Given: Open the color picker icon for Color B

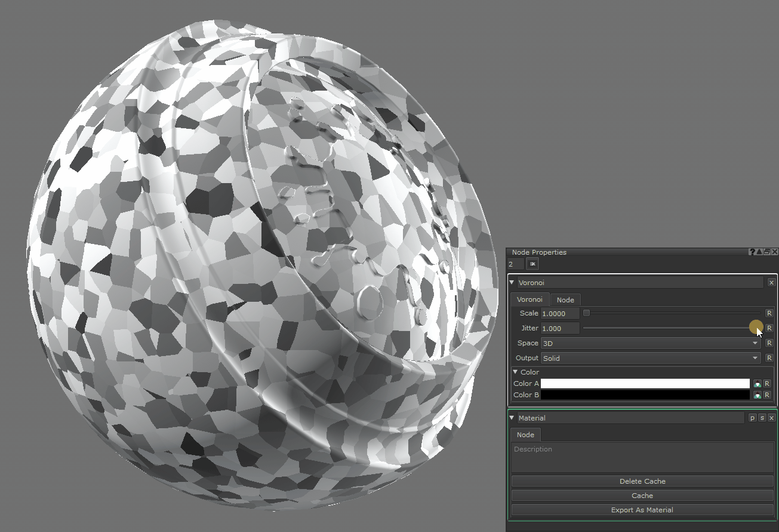Looking at the screenshot, I should click(757, 395).
